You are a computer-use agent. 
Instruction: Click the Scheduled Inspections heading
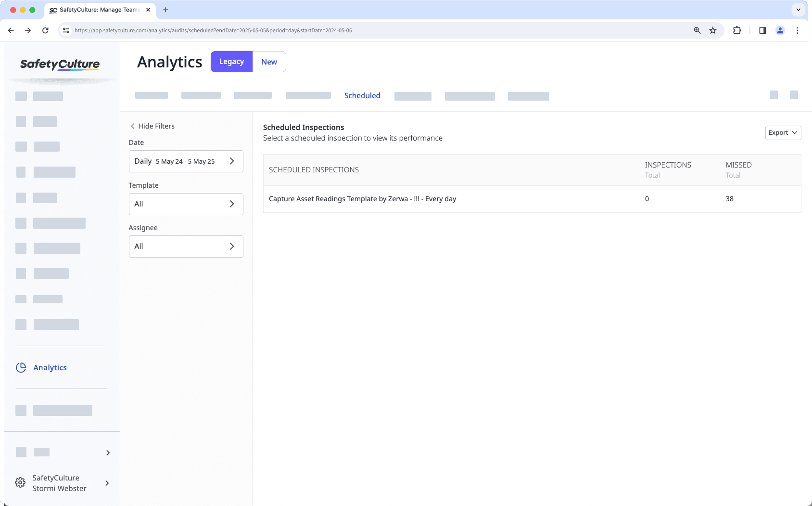[304, 127]
